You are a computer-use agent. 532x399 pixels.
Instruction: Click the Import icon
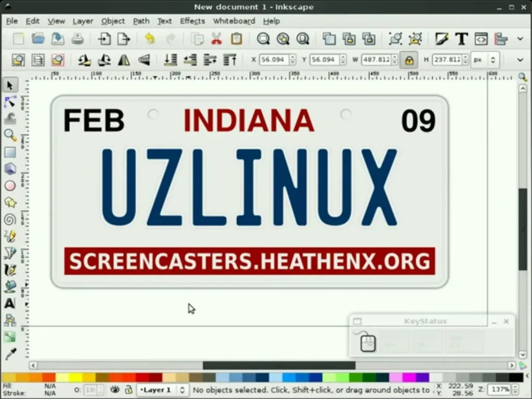pos(104,38)
